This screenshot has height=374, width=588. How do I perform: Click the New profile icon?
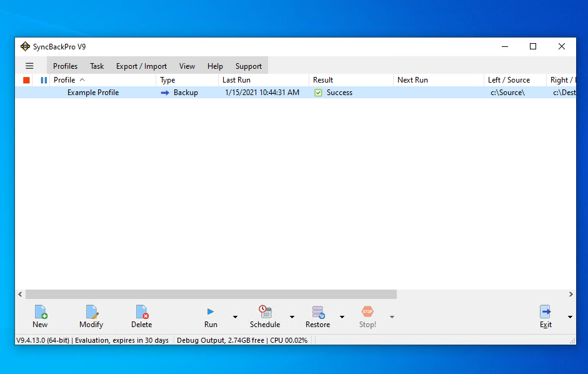tap(41, 311)
